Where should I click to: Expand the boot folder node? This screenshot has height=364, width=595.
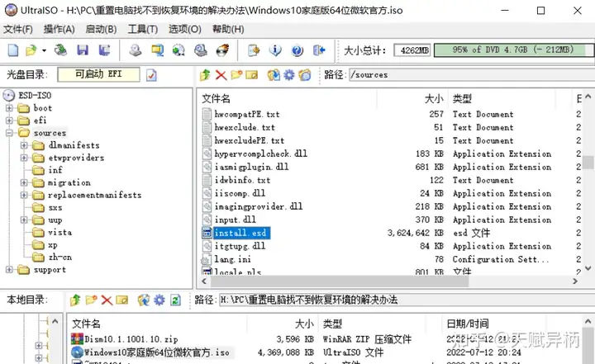point(9,108)
